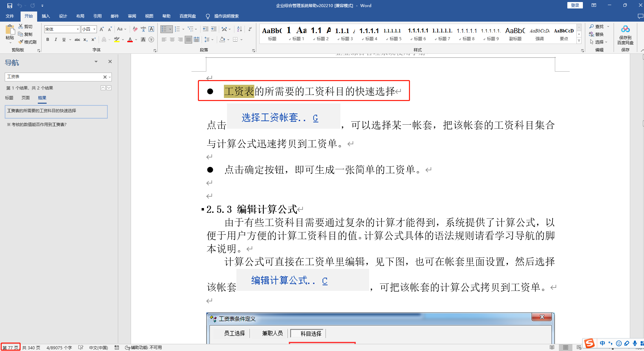This screenshot has width=644, height=351.
Task: Click the 替换 (Replace) button
Action: 596,34
